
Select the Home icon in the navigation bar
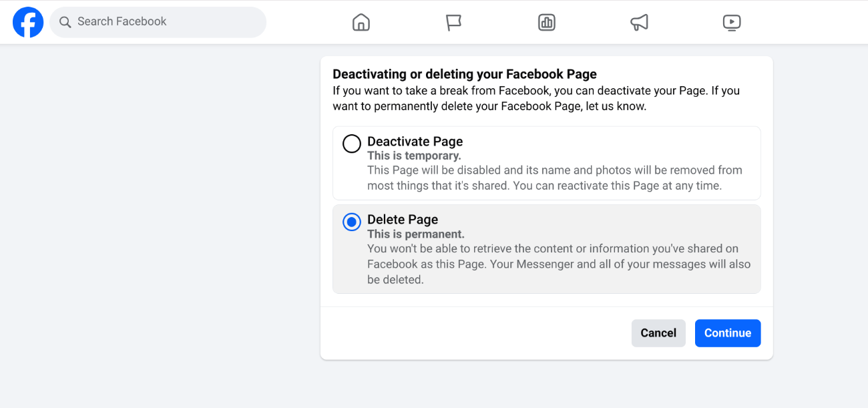tap(361, 22)
